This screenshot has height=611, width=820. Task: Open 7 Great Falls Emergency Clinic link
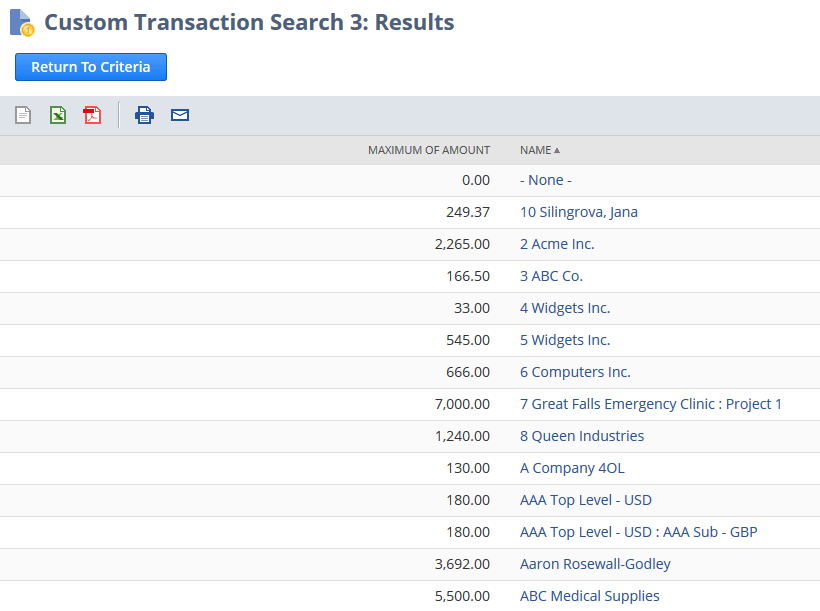coord(651,404)
